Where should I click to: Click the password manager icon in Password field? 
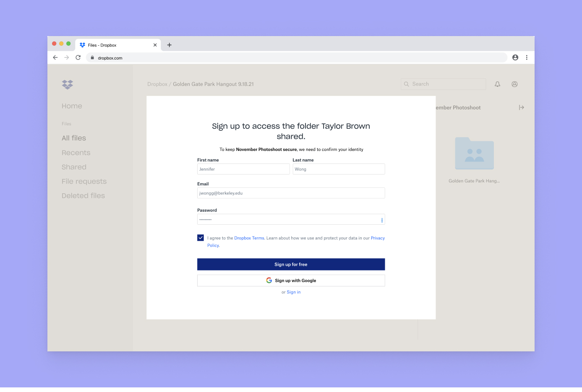382,220
